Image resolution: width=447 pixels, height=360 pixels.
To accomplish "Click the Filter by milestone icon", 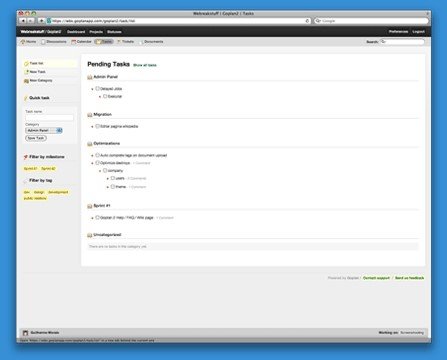I will [x=26, y=157].
